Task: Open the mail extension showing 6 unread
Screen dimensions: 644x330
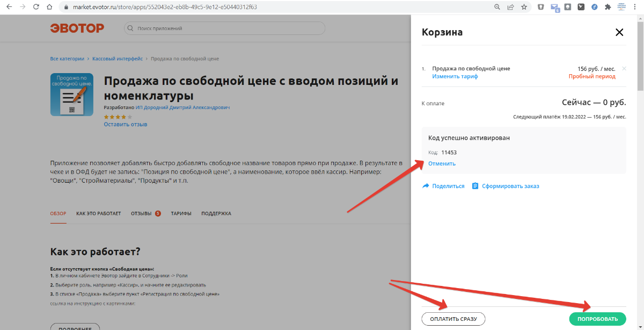Action: (x=555, y=8)
